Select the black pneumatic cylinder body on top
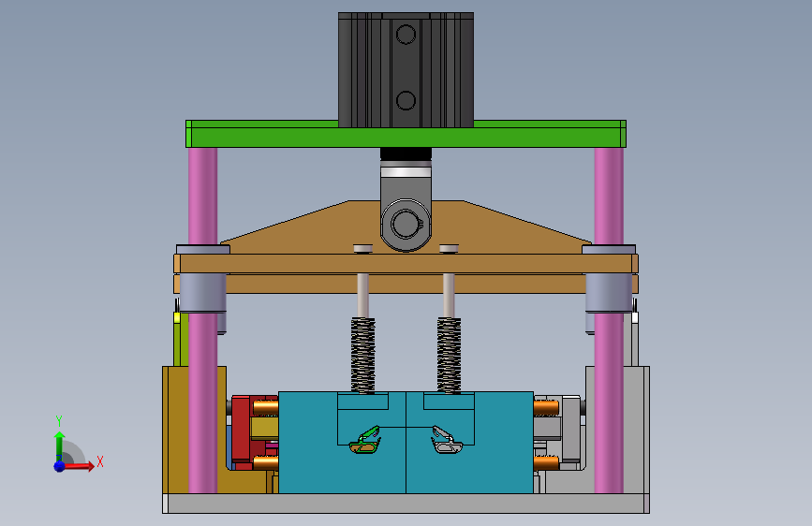The height and width of the screenshot is (526, 812). coord(406,70)
